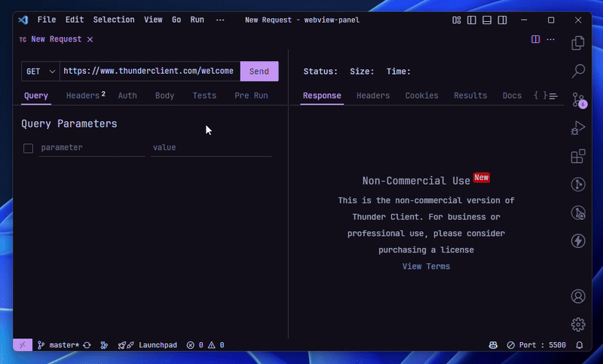Open the Manage gear icon
Viewport: 603px width, 364px height.
point(577,324)
